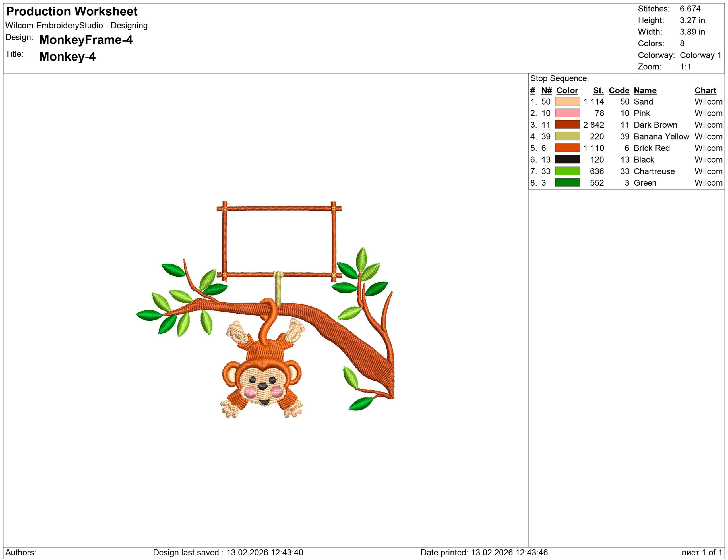Click the Color column header
Image resolution: width=728 pixels, height=560 pixels.
pyautogui.click(x=567, y=90)
